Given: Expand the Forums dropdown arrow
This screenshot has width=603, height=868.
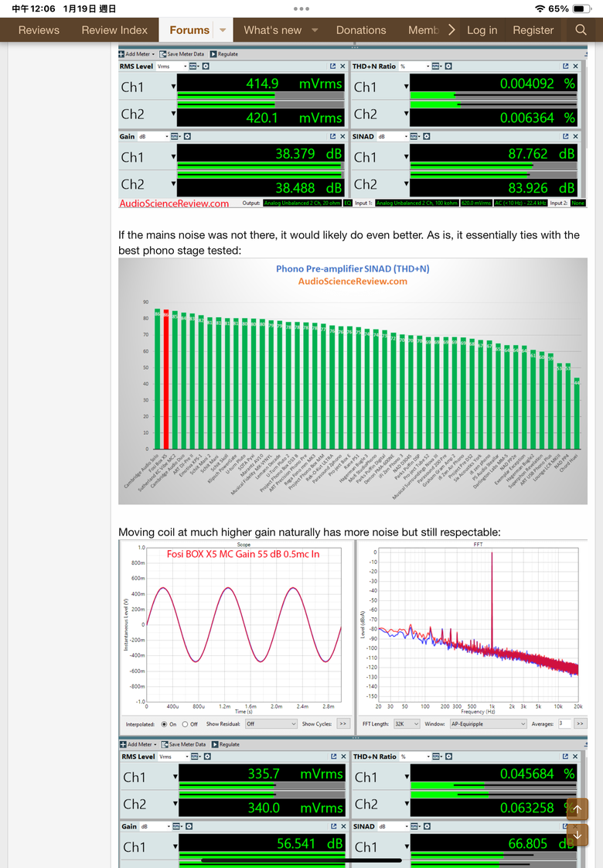Looking at the screenshot, I should point(223,30).
